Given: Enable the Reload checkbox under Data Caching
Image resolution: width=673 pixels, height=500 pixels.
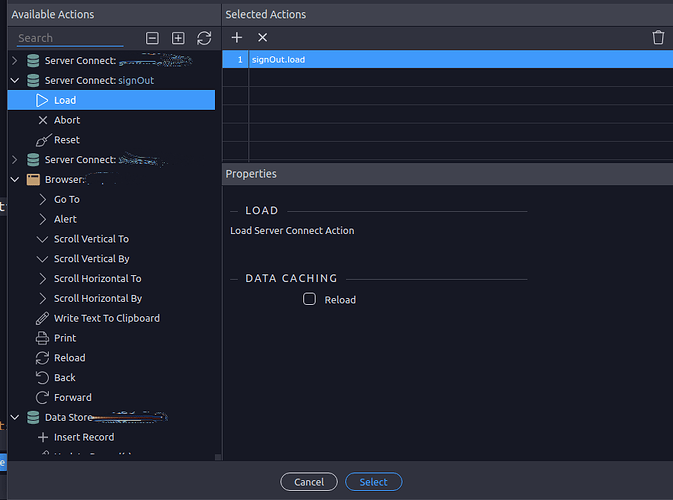Looking at the screenshot, I should pyautogui.click(x=309, y=299).
